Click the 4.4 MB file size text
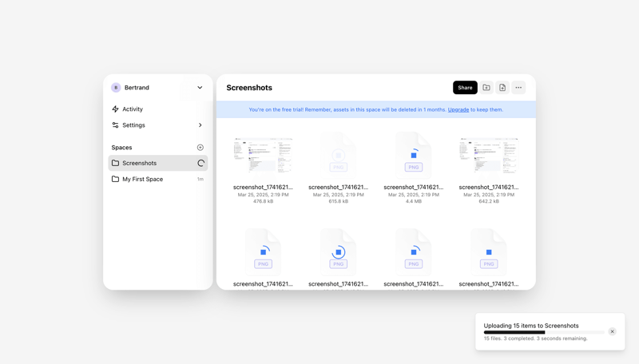The width and height of the screenshot is (639, 364). (414, 201)
